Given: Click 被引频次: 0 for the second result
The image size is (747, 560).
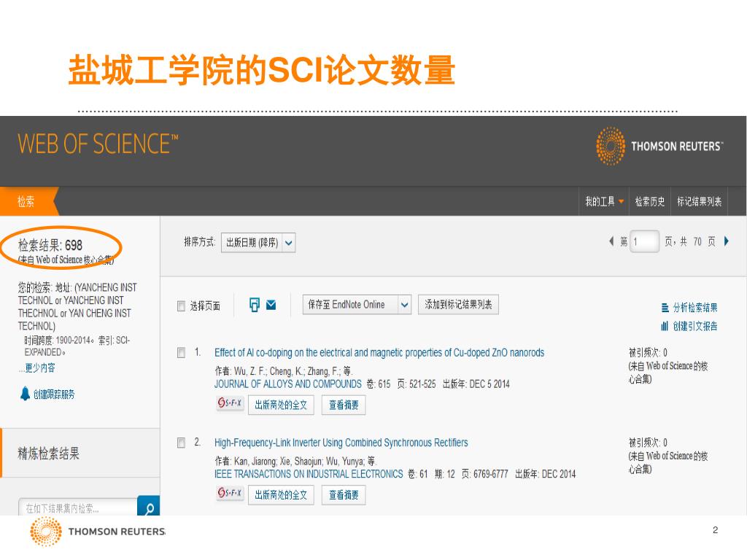Looking at the screenshot, I should click(648, 443).
